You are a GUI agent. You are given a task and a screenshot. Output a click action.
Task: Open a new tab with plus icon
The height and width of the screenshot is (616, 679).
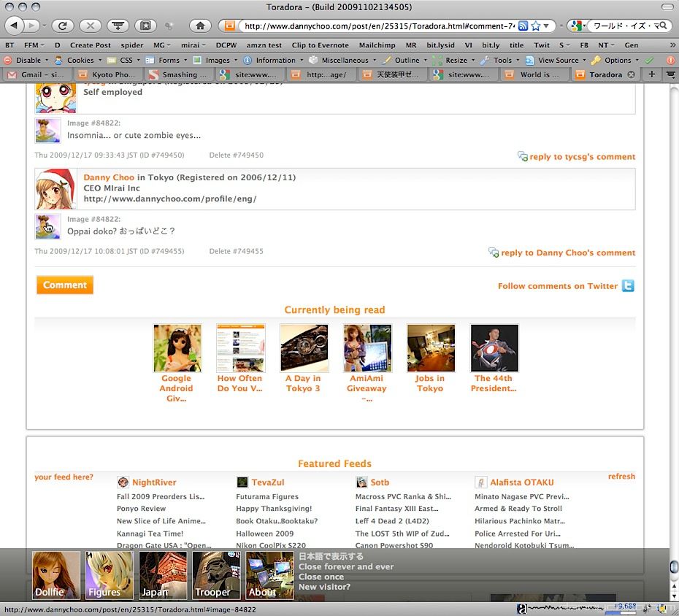click(x=652, y=74)
